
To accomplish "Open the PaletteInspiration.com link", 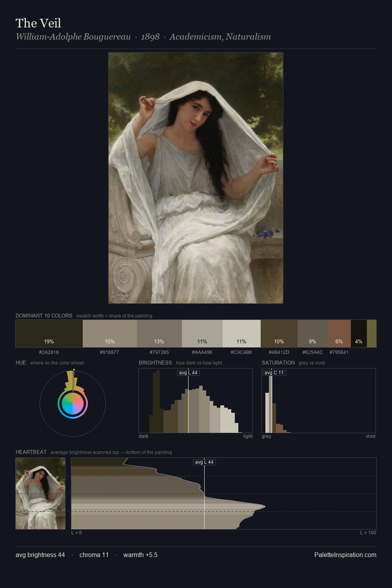I will click(x=345, y=555).
